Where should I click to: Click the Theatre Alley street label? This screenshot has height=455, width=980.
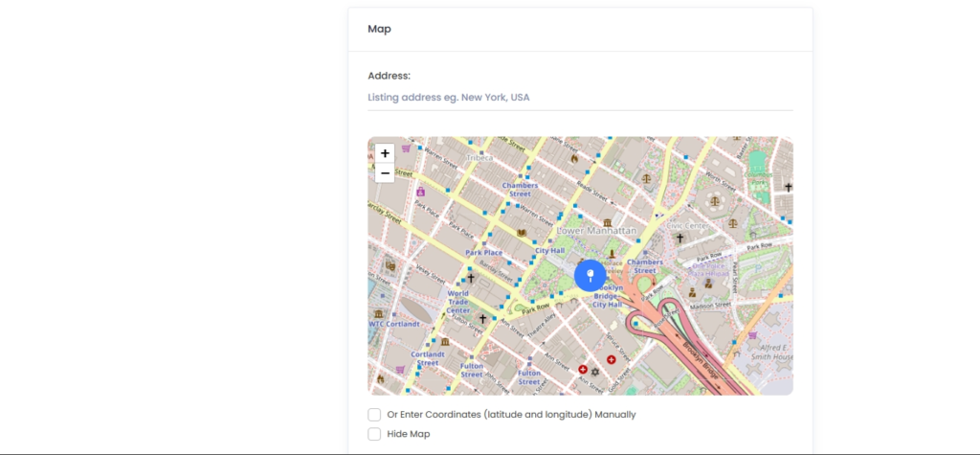542,326
